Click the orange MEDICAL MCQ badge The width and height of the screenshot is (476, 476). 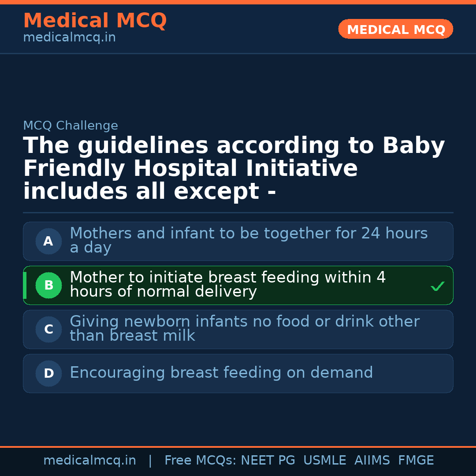(x=395, y=30)
